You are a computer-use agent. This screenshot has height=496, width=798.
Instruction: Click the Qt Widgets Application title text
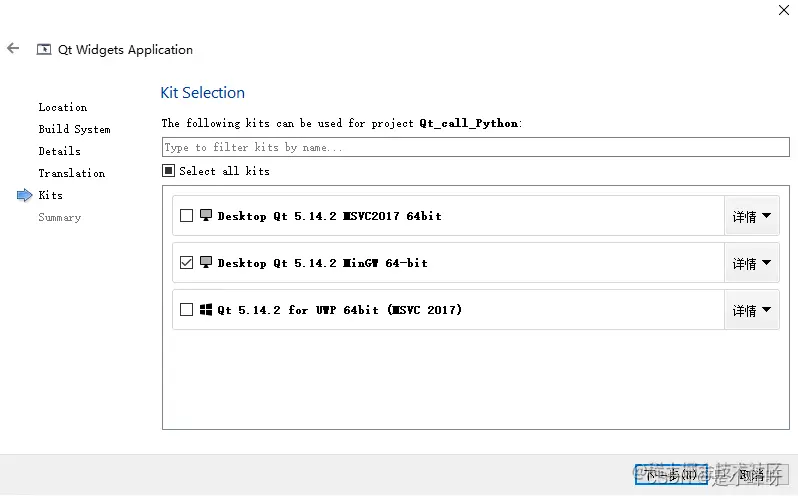125,50
